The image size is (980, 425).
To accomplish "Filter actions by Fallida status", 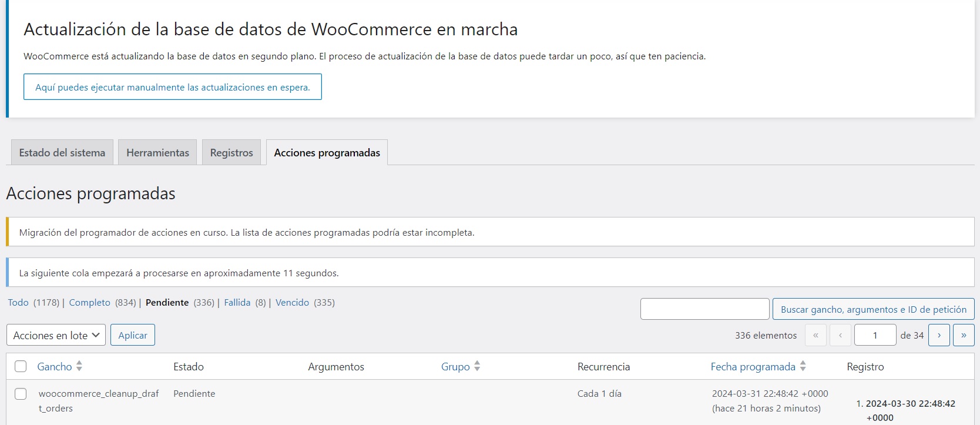I will click(x=237, y=302).
